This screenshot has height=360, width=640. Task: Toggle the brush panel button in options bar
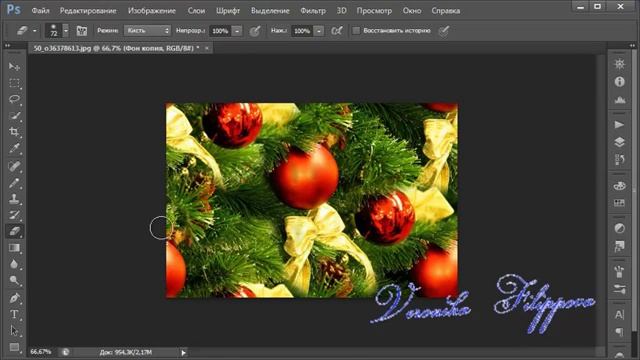(82, 31)
